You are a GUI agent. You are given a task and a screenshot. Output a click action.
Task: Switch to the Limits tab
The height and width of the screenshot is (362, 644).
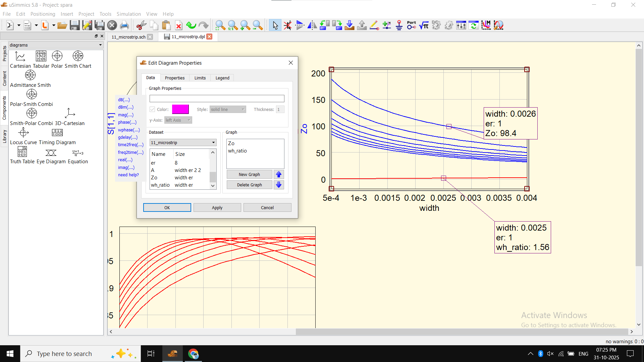click(200, 78)
